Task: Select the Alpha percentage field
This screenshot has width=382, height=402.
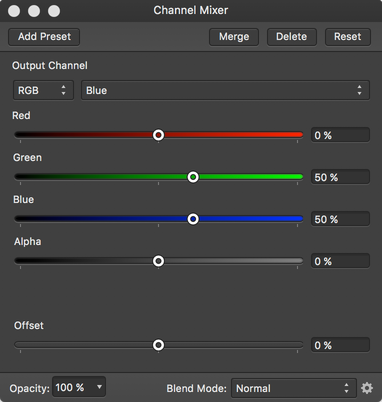Action: 340,261
